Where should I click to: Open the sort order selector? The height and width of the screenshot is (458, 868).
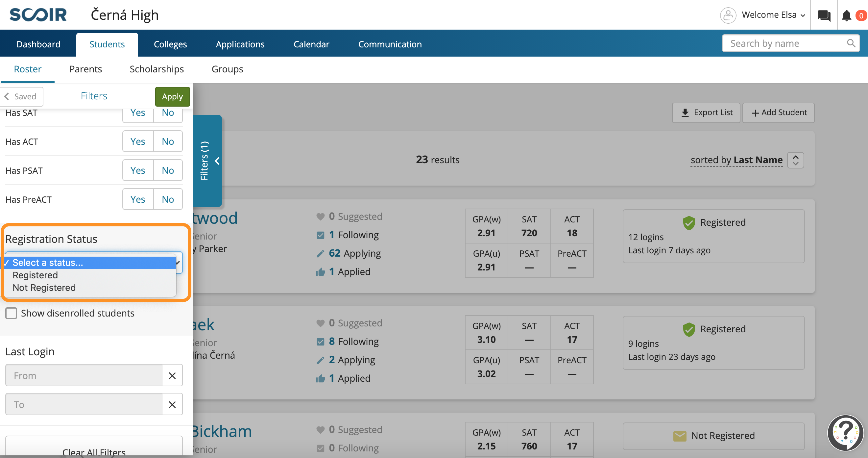pos(796,160)
